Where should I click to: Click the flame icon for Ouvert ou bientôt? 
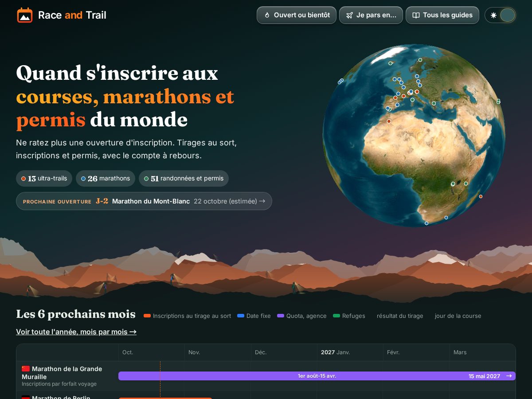(267, 15)
